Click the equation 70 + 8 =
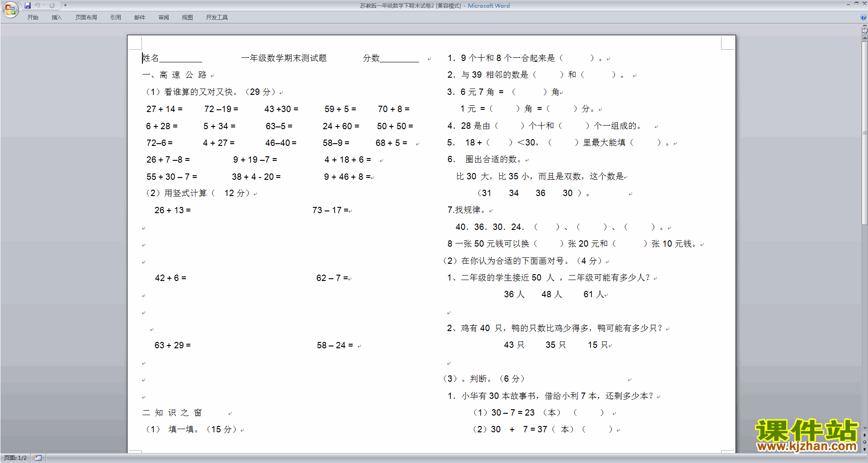The height and width of the screenshot is (463, 868). pos(394,109)
